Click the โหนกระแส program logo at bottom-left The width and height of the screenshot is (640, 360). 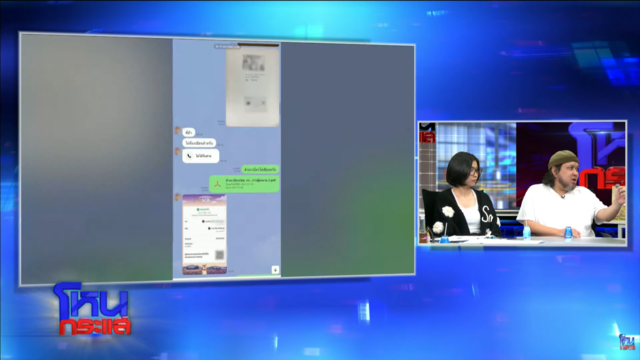[92, 309]
